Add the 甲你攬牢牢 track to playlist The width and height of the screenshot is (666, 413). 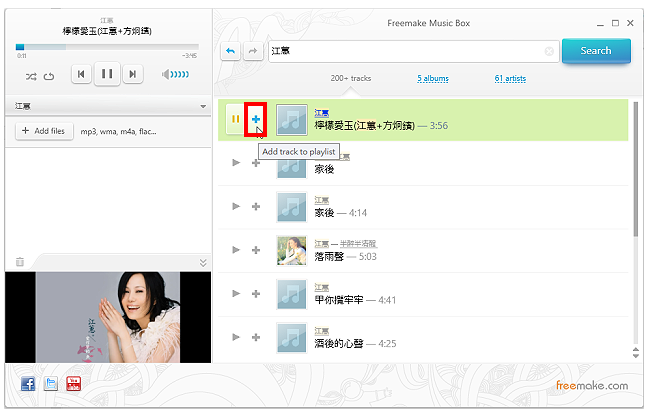click(256, 294)
